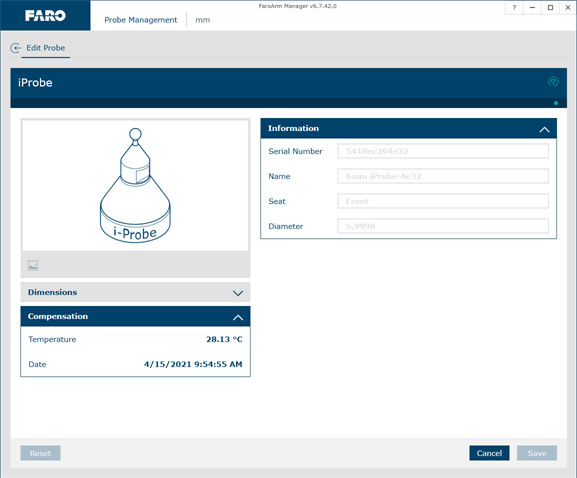Click the Temperature label
The width and height of the screenshot is (577, 478).
pyautogui.click(x=52, y=339)
